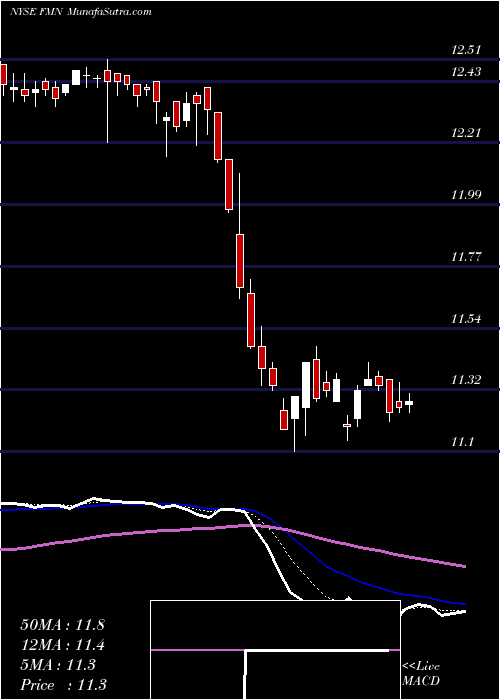Click the 12.21 price level label
500x700 pixels.
(x=466, y=133)
